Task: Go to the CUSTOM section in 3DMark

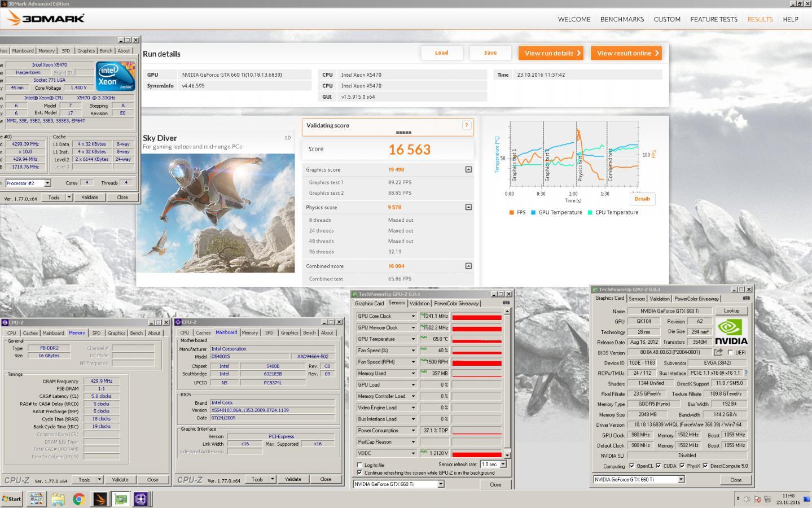Action: (x=667, y=19)
